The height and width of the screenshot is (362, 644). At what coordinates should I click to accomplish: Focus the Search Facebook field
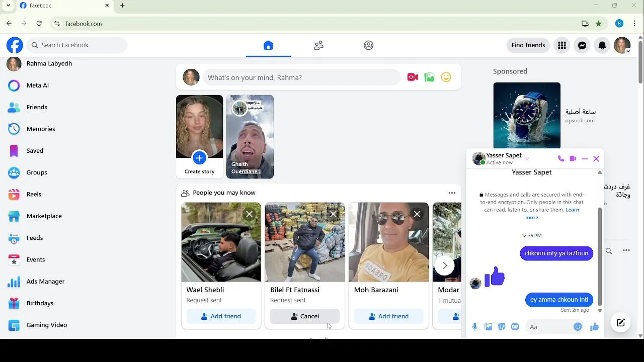click(77, 45)
